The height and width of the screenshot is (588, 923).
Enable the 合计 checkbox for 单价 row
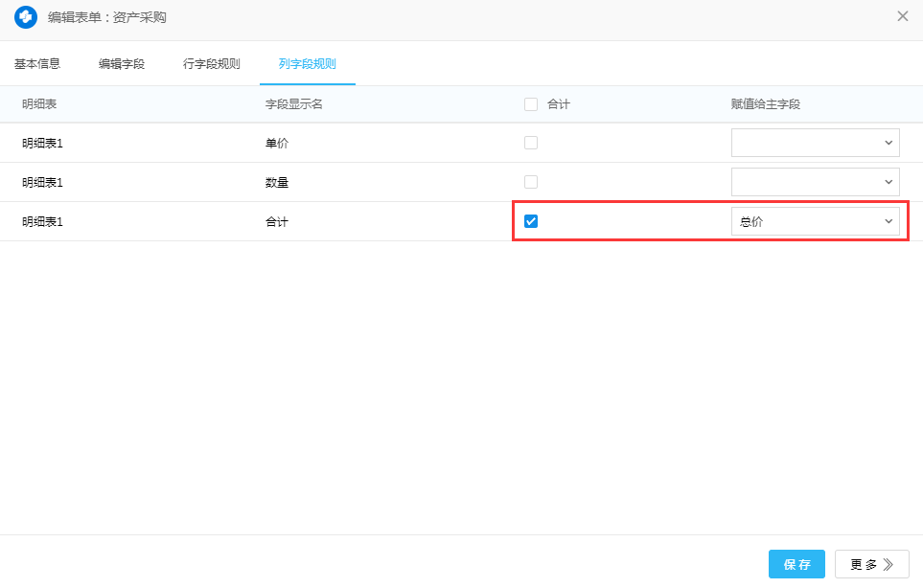(531, 143)
